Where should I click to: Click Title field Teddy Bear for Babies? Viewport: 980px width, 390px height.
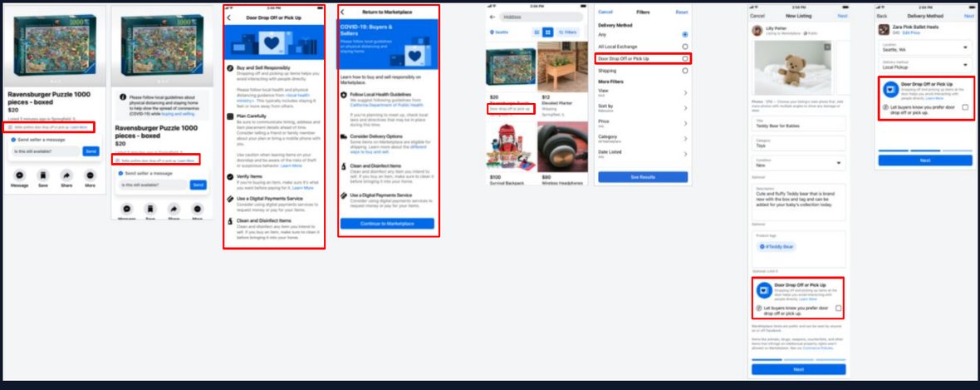(x=798, y=123)
